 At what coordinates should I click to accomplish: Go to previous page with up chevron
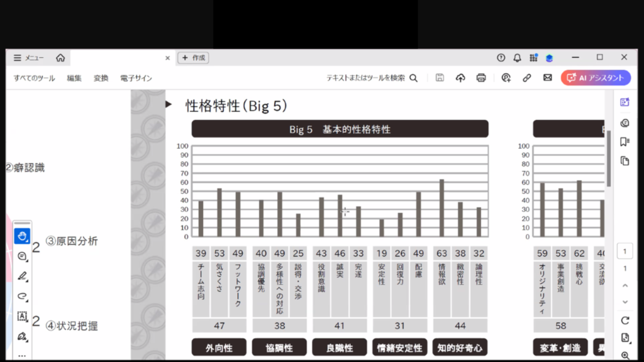625,285
